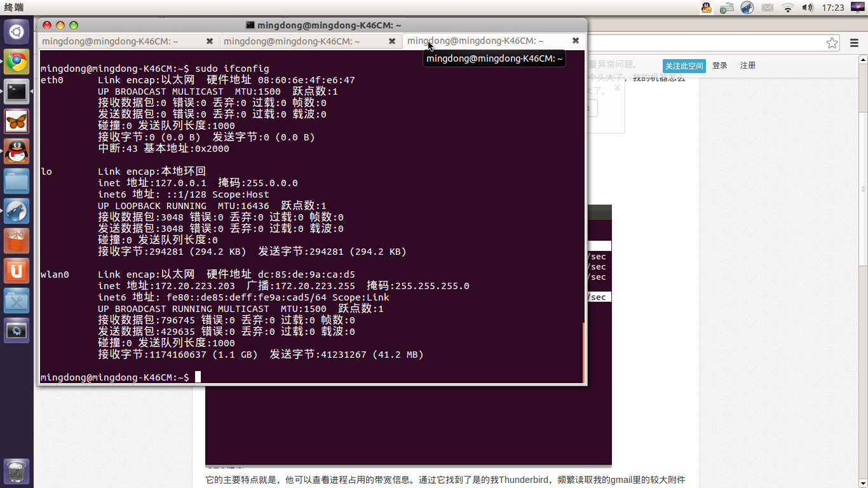Click the orange terminal scrollbar handle
Viewport: 868px width, 488px height.
pyautogui.click(x=583, y=353)
